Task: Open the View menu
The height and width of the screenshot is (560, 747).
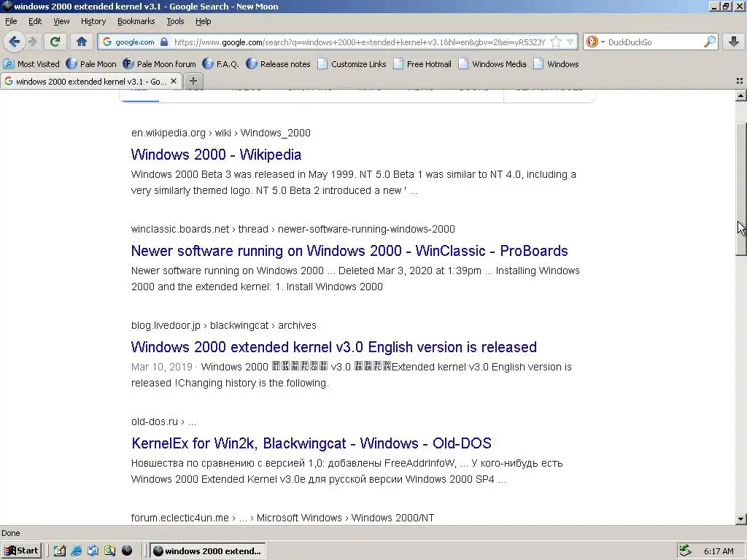Action: (x=61, y=21)
